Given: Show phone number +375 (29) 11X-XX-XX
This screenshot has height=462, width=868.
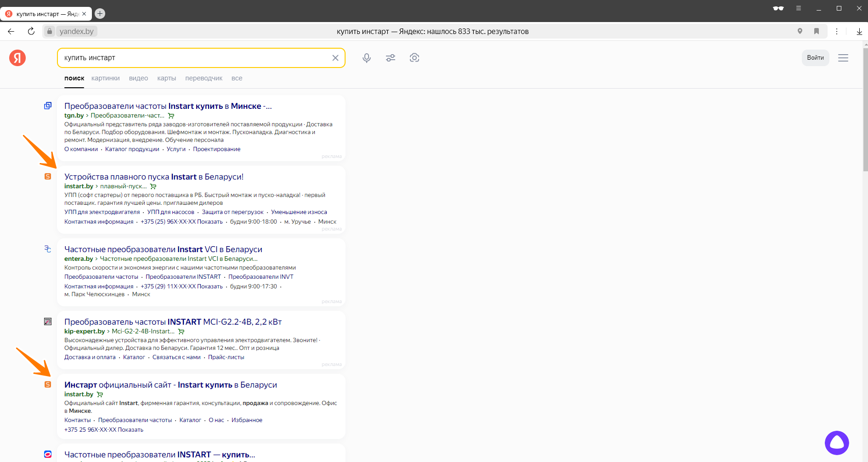Looking at the screenshot, I should click(182, 287).
